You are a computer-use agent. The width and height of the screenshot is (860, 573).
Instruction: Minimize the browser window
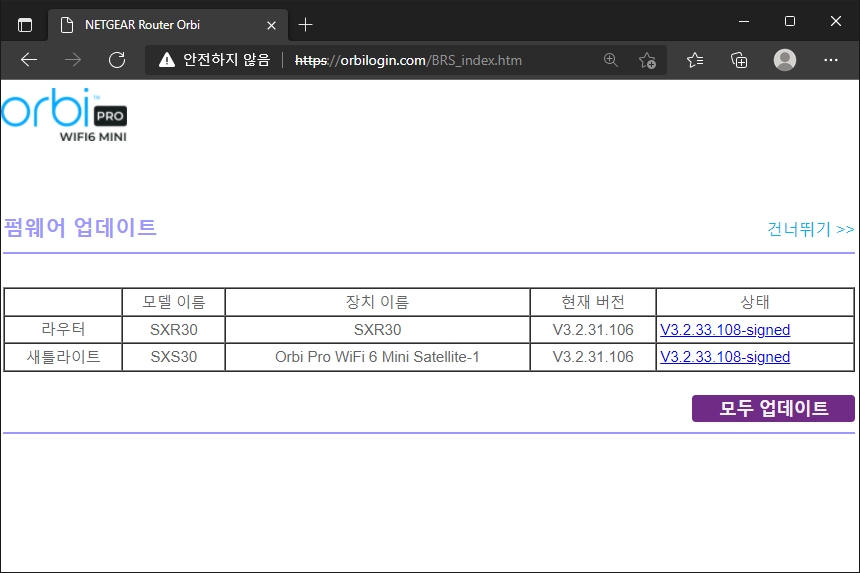[x=744, y=21]
